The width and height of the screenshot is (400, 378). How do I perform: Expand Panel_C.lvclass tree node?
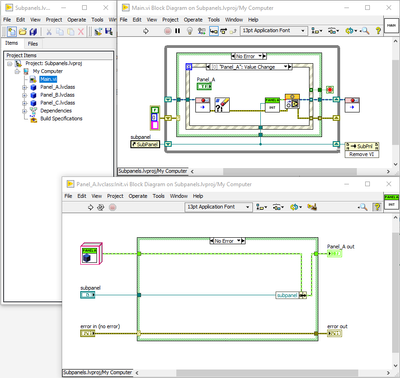point(24,103)
